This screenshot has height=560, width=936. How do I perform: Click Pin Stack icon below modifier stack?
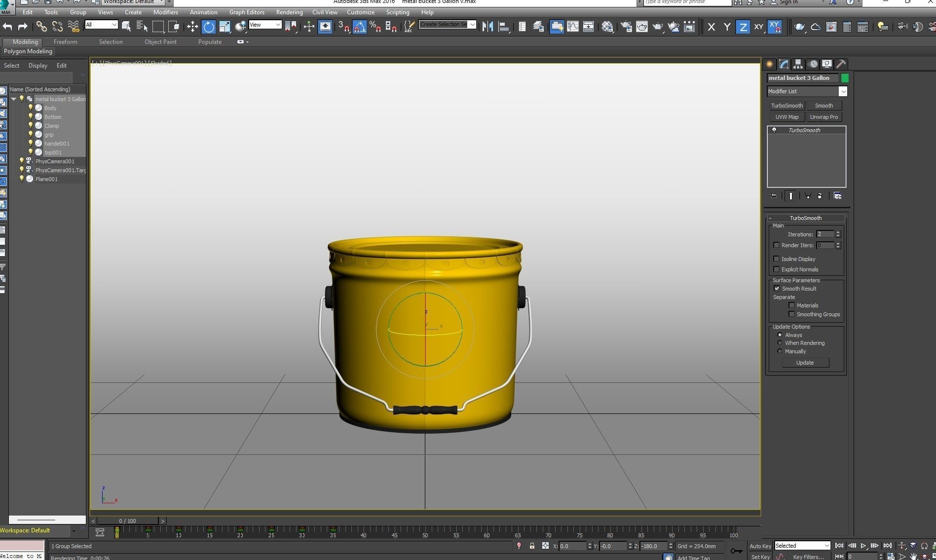(x=774, y=196)
